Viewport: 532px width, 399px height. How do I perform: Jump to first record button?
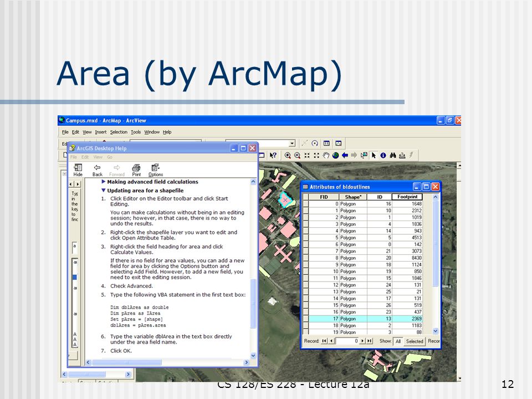(324, 341)
